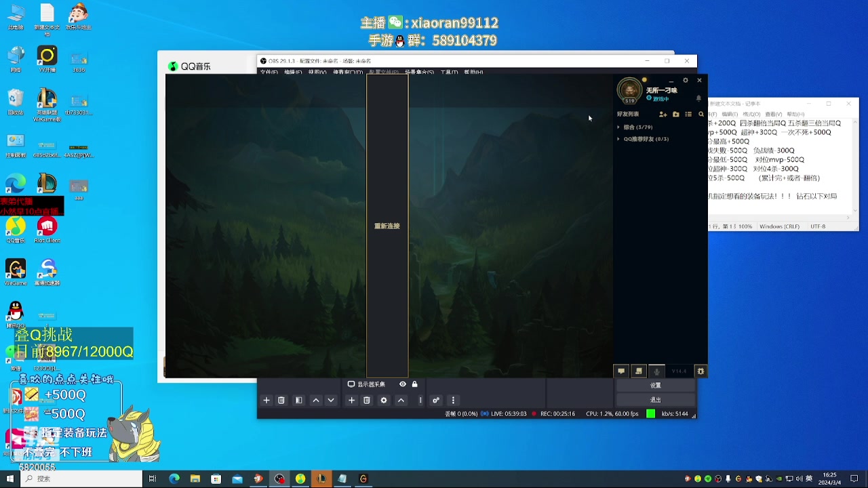The image size is (868, 488).
Task: Move scene up arrow in OBS
Action: [x=316, y=401]
